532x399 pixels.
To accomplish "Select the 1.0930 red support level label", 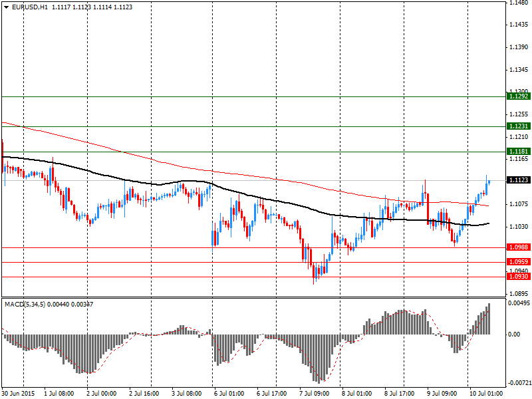I will tap(519, 277).
